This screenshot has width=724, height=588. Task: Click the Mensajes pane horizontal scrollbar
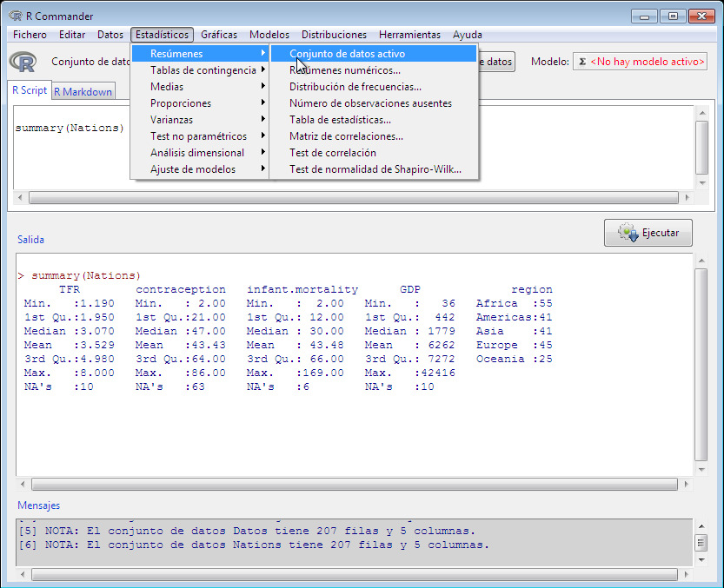point(354,575)
